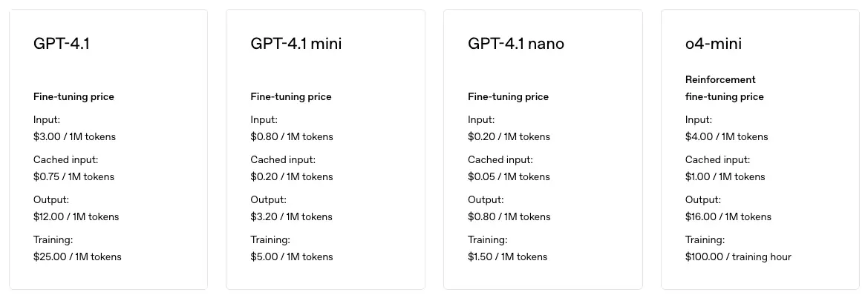
Task: Click GPT-4.1 mini output price $3.20
Action: coord(292,216)
